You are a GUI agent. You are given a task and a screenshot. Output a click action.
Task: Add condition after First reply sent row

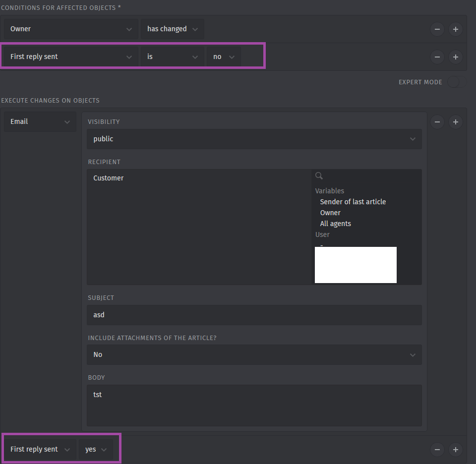(x=455, y=57)
